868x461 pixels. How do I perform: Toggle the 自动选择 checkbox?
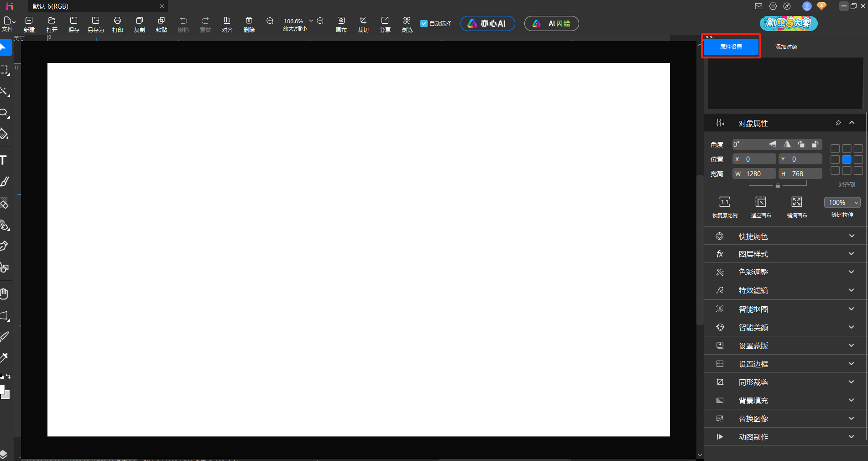(x=424, y=24)
